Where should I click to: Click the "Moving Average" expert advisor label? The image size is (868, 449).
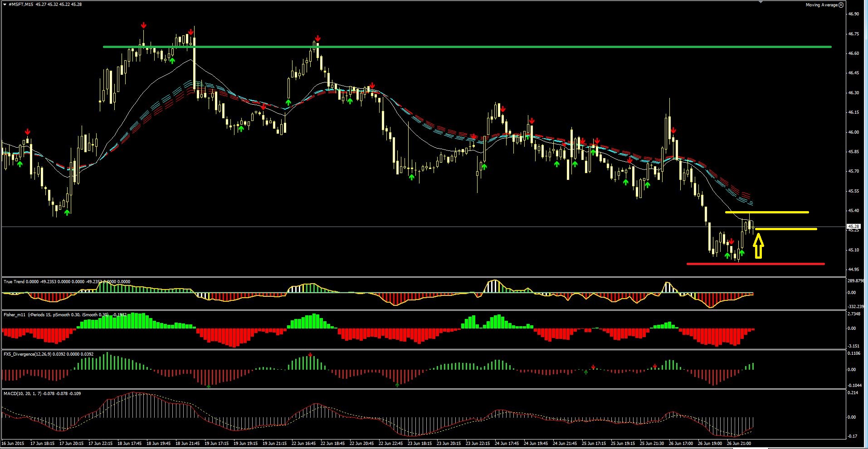pos(821,5)
